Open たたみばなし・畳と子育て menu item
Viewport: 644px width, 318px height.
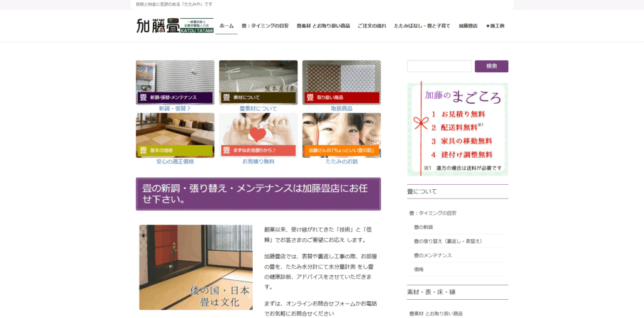coord(422,26)
